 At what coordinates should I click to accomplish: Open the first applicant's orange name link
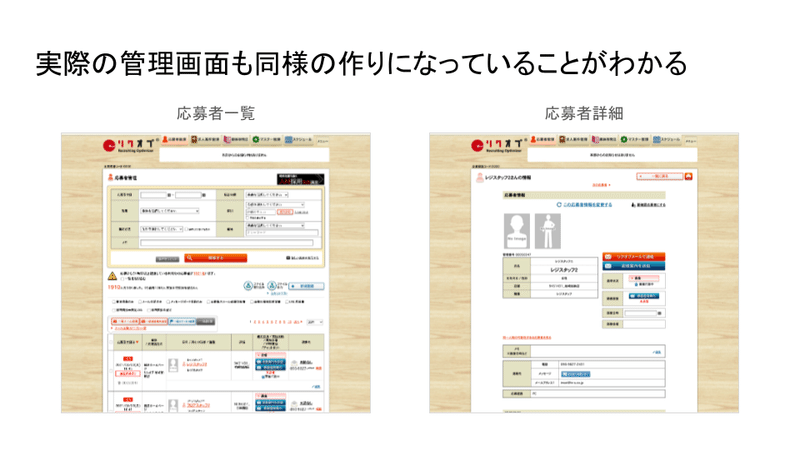[196, 365]
